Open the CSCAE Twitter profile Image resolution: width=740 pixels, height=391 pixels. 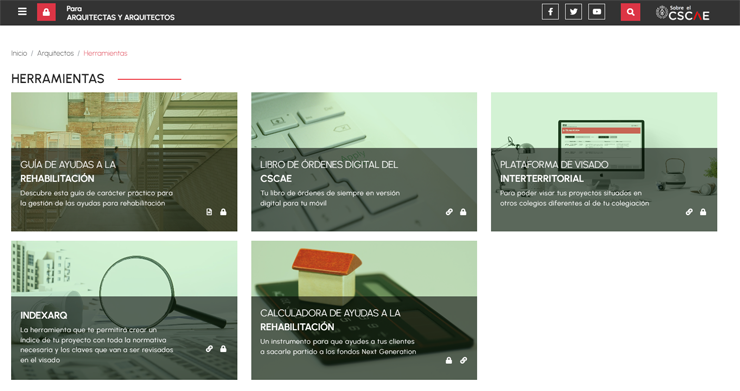tap(573, 12)
